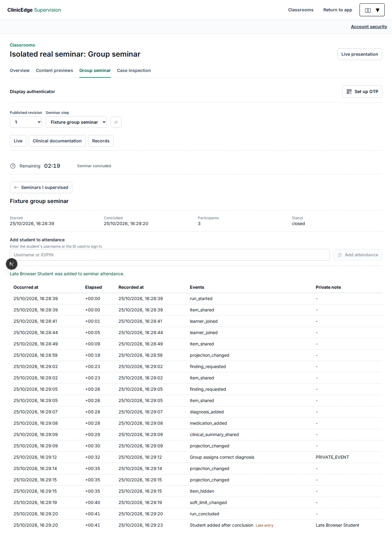
Task: Open the Published revision dropdown
Action: (26, 122)
